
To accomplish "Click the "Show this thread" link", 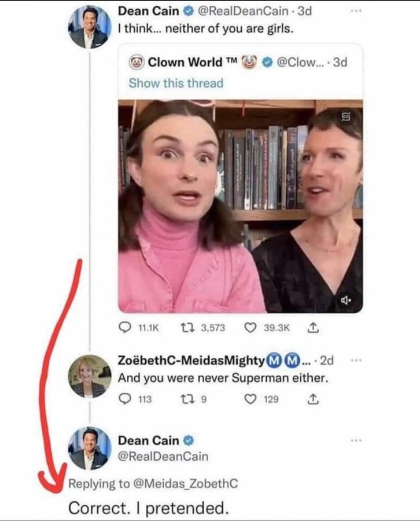I will (176, 83).
